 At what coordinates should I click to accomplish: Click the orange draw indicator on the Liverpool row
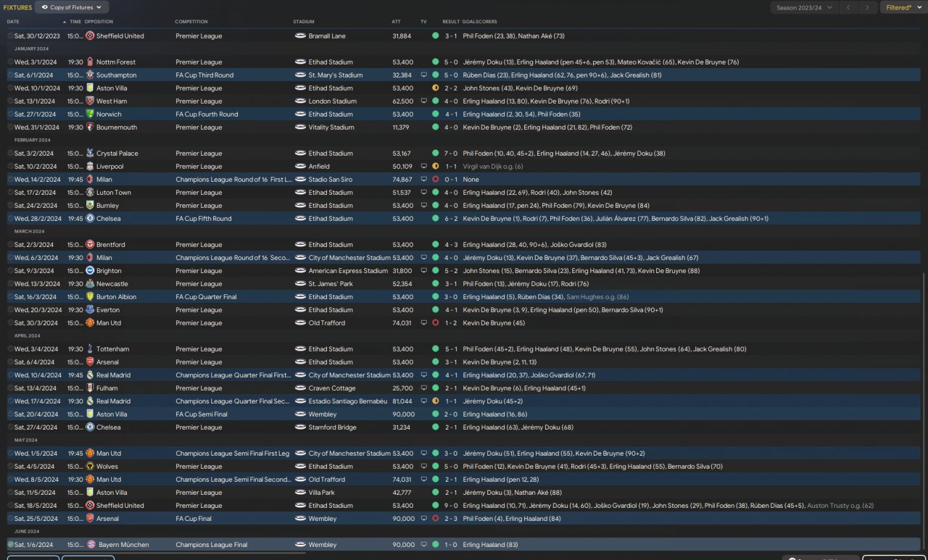[x=435, y=167]
